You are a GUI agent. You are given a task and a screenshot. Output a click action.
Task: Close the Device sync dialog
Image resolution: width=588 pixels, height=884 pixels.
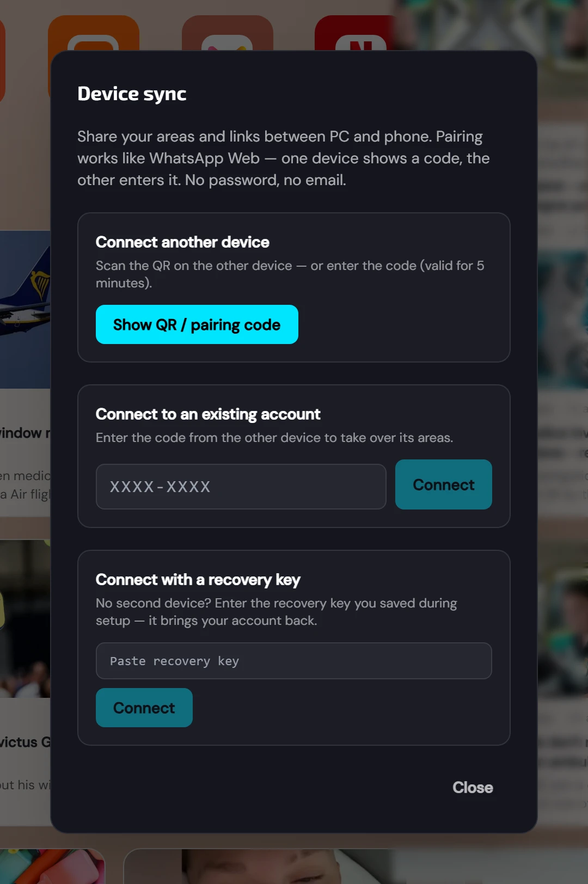pos(473,788)
